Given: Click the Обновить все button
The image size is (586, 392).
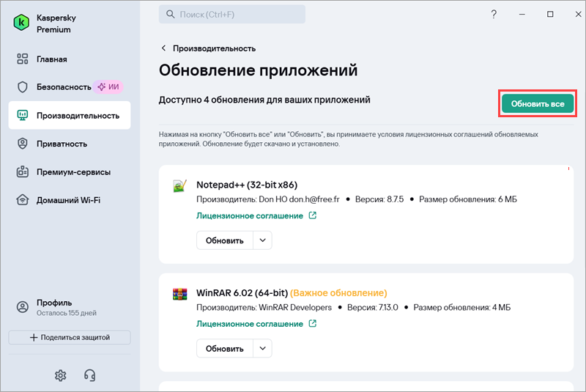Looking at the screenshot, I should 538,103.
